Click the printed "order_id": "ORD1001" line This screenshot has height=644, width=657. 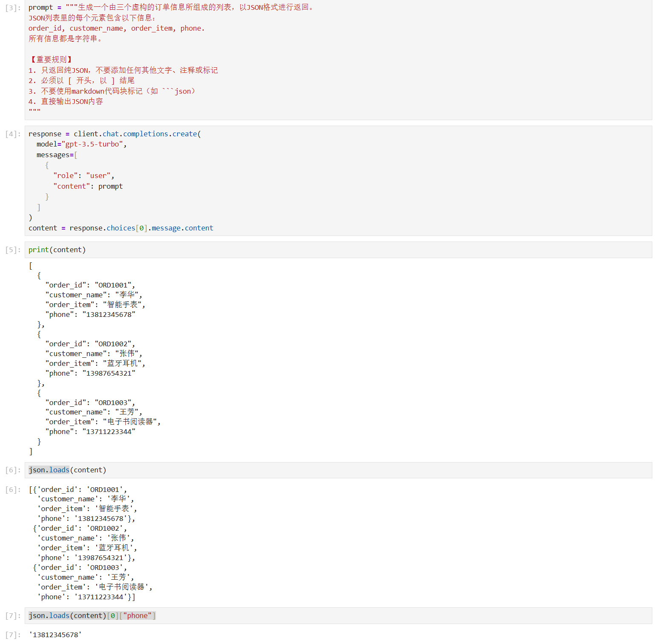pos(90,285)
